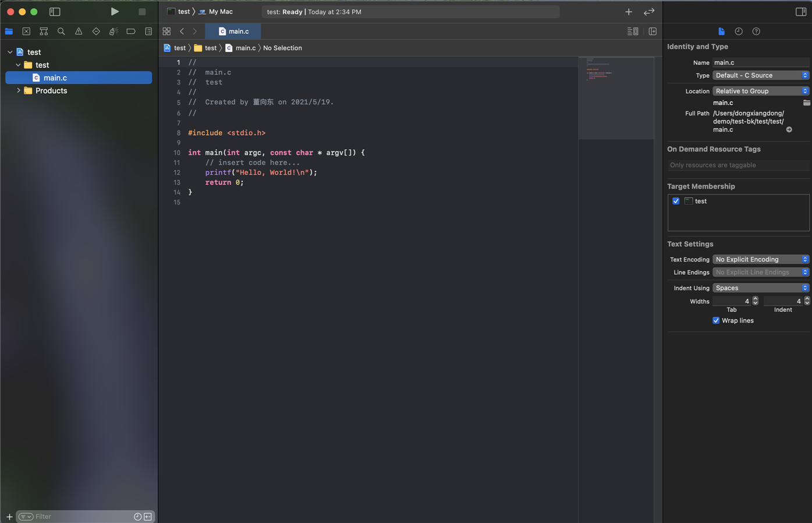Toggle the navigator sidebar

point(55,12)
